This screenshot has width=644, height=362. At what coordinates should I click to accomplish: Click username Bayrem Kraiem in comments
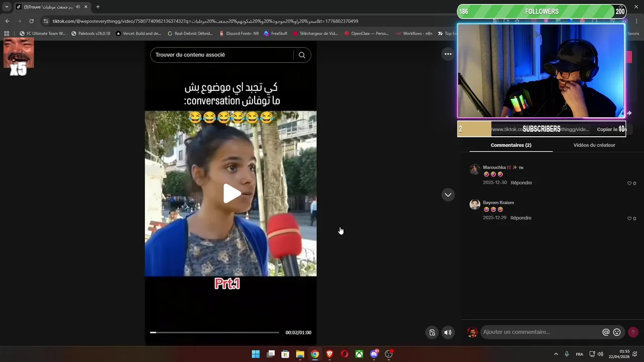click(x=499, y=203)
